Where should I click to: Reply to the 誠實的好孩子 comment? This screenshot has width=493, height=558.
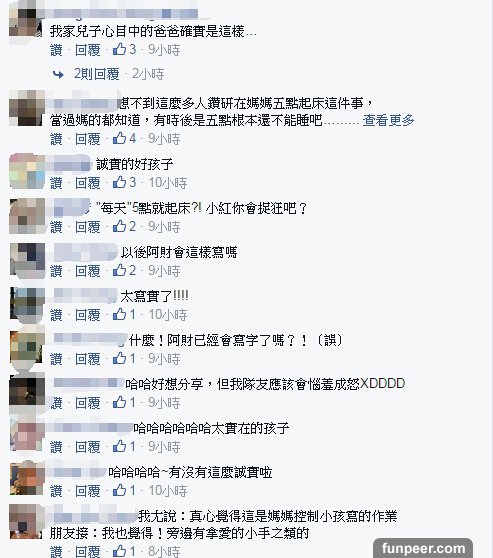88,183
